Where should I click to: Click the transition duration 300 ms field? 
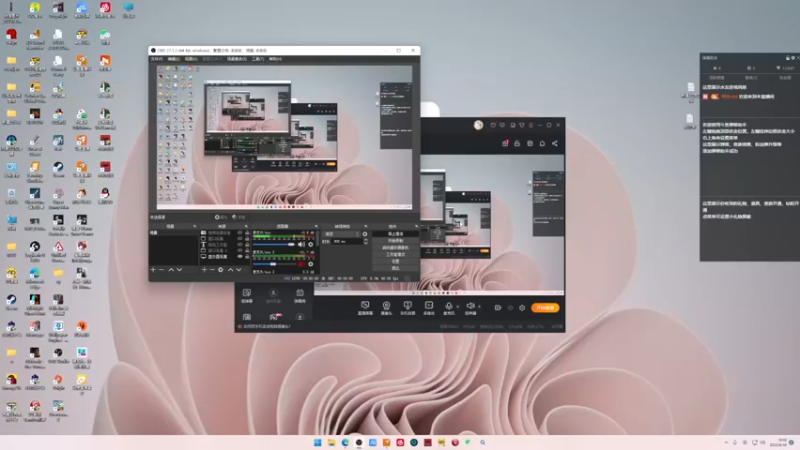(347, 241)
